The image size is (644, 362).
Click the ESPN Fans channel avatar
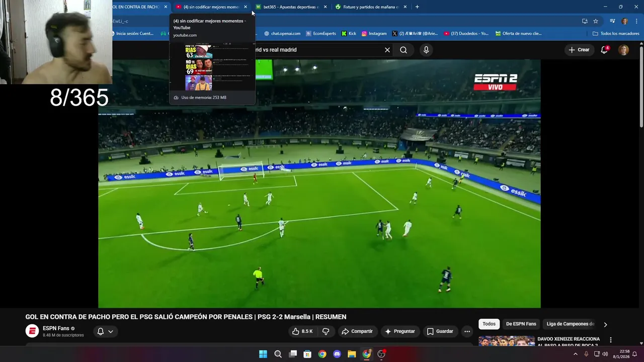(x=32, y=331)
